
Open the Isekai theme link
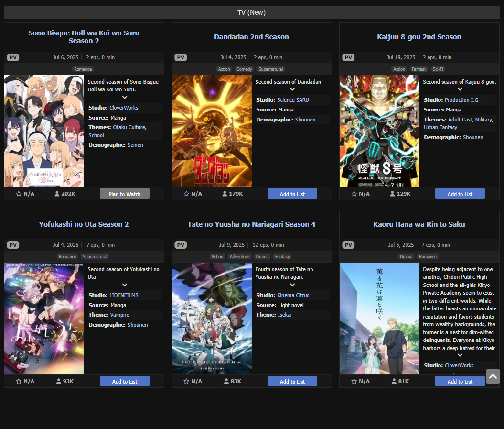click(284, 315)
